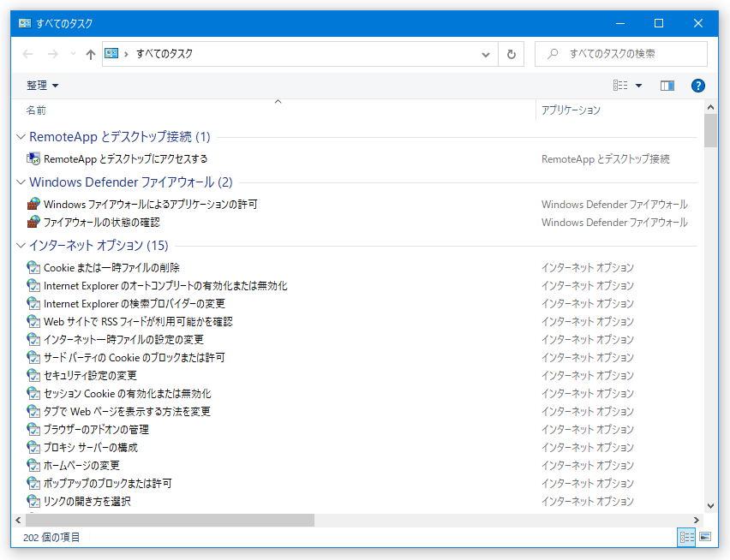
Task: Sort by the アプリケーション column header
Action: pyautogui.click(x=571, y=110)
